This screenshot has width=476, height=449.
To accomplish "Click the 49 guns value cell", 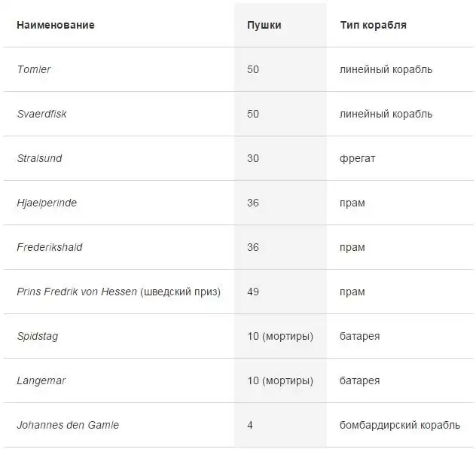I will [x=253, y=292].
